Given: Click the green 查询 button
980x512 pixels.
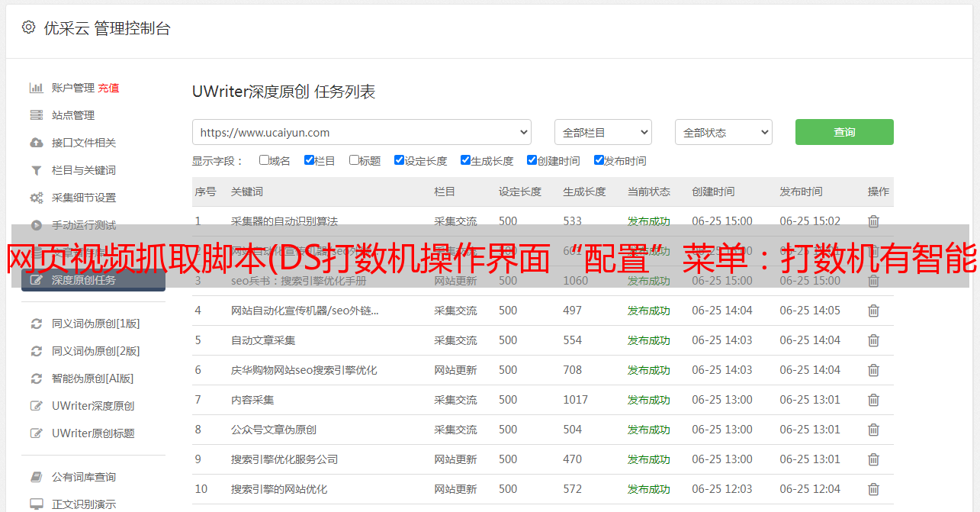Looking at the screenshot, I should tap(843, 132).
